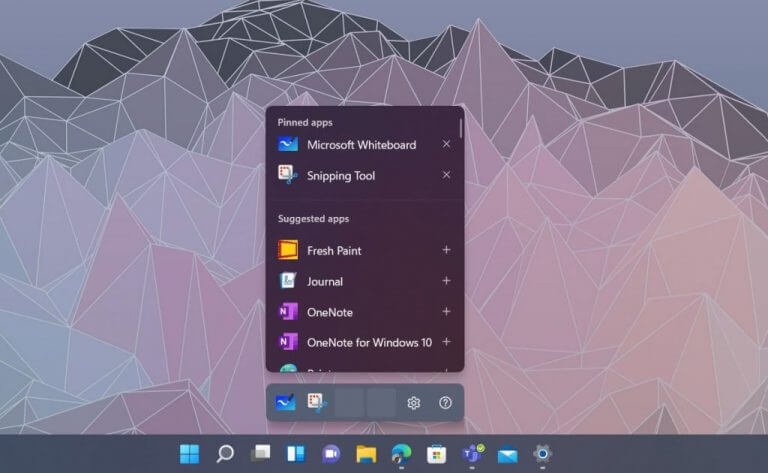Screen dimensions: 768x473
Task: Open Widgets from the taskbar
Action: click(296, 454)
